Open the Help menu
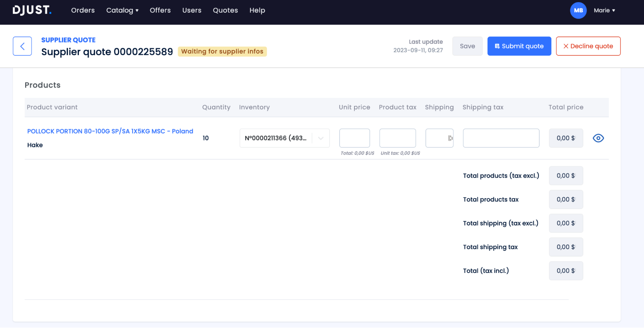The image size is (644, 328). [257, 10]
